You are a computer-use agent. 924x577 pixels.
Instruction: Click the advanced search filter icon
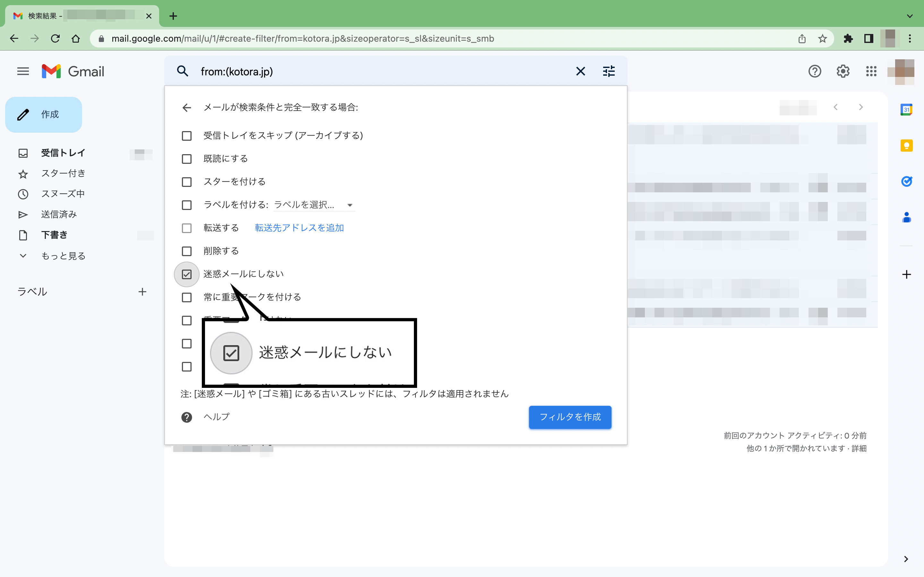click(609, 71)
